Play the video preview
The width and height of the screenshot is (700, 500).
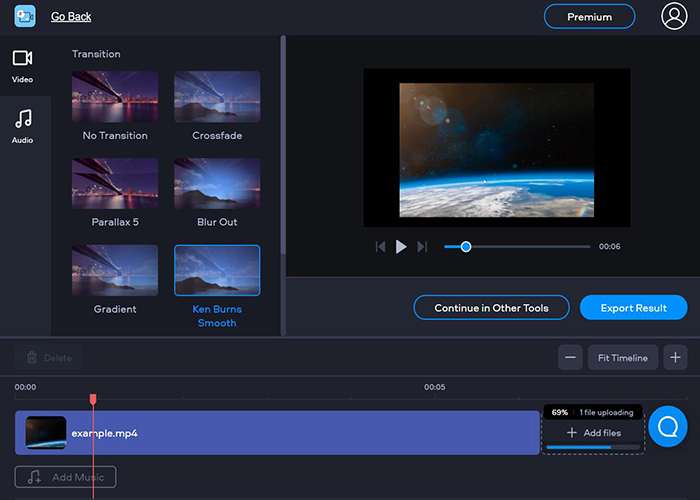coord(401,246)
